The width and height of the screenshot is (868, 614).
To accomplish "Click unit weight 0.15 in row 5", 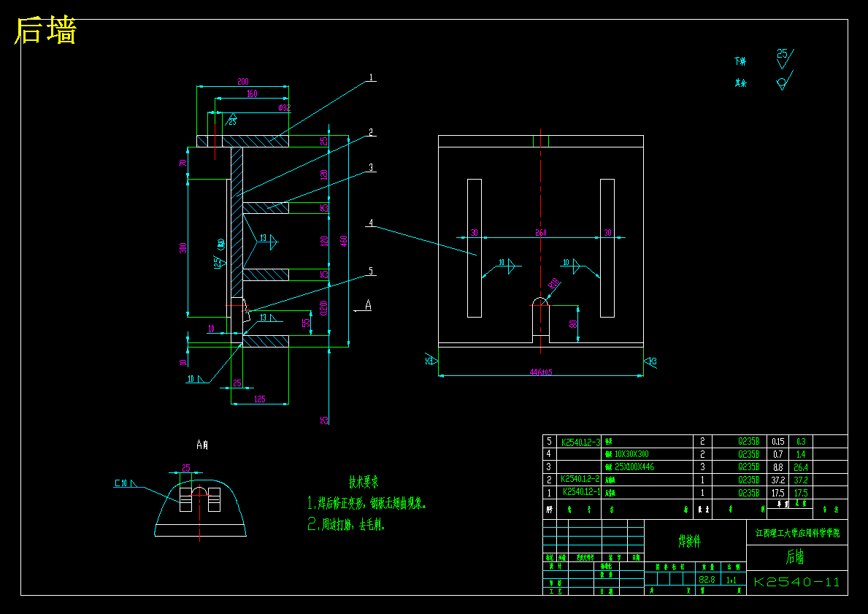I will [x=777, y=442].
